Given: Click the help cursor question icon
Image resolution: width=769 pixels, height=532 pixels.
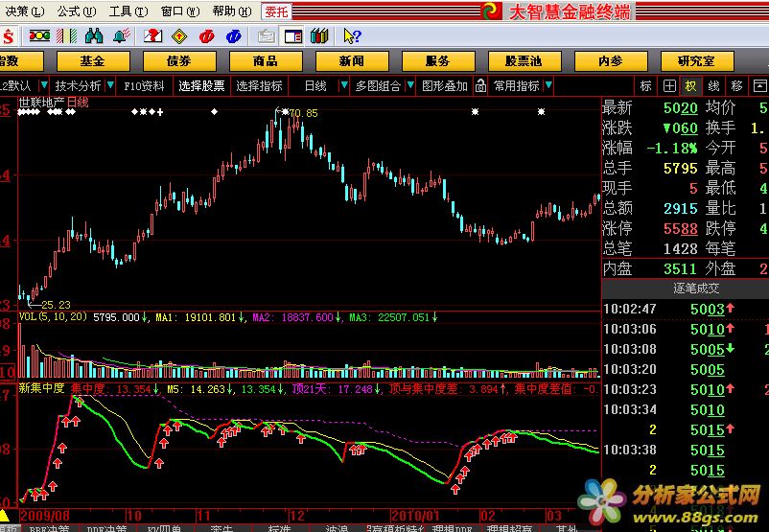Looking at the screenshot, I should click(352, 36).
